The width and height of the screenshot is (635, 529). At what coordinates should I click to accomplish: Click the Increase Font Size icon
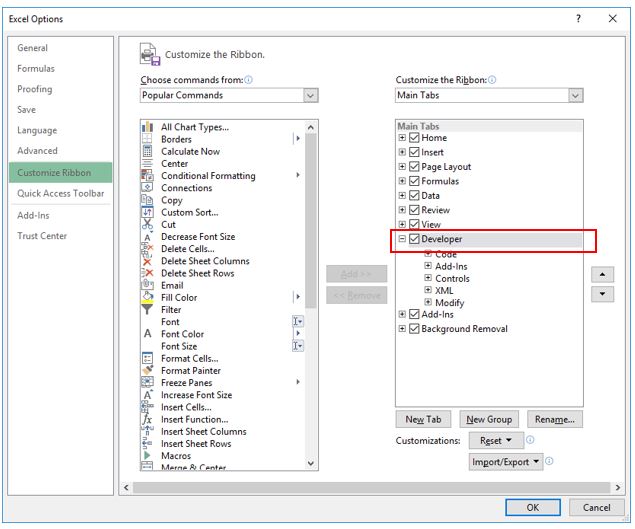[147, 395]
